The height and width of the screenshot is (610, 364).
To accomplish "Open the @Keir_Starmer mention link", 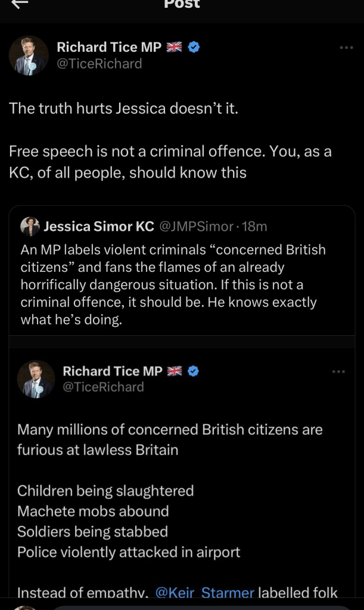I will click(x=204, y=593).
